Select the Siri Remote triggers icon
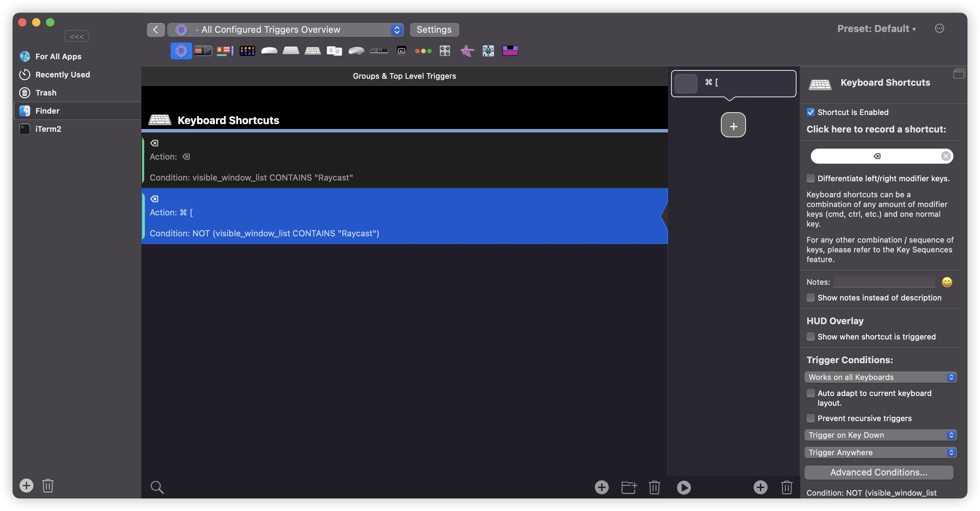Image resolution: width=980 pixels, height=511 pixels. (379, 51)
